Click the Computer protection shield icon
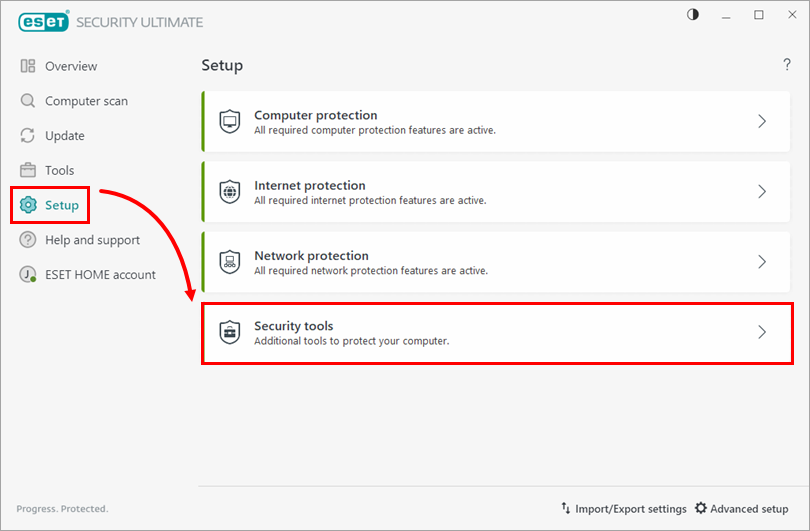The height and width of the screenshot is (531, 810). pyautogui.click(x=230, y=122)
